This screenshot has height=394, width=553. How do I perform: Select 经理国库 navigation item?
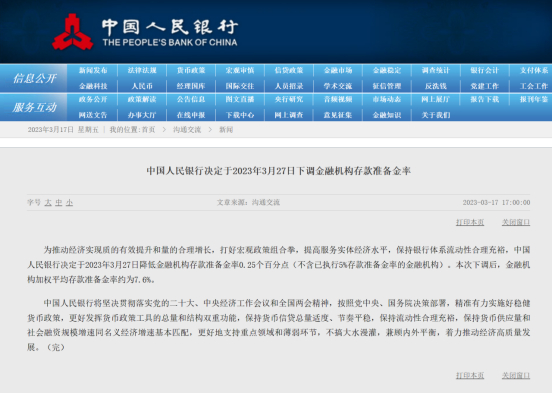191,86
